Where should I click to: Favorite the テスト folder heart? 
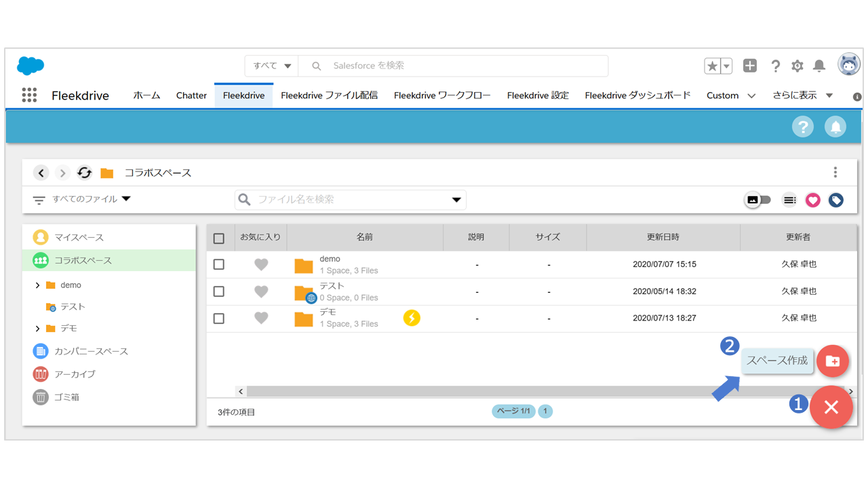tap(261, 291)
